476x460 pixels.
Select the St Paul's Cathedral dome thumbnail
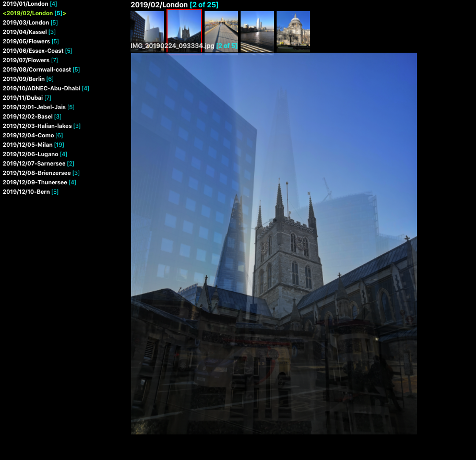[293, 31]
